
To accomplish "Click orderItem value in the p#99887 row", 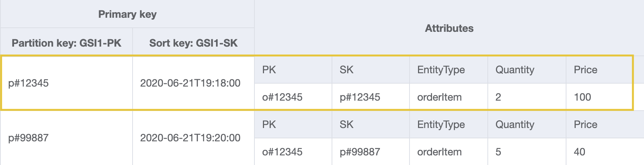I will (x=439, y=152).
